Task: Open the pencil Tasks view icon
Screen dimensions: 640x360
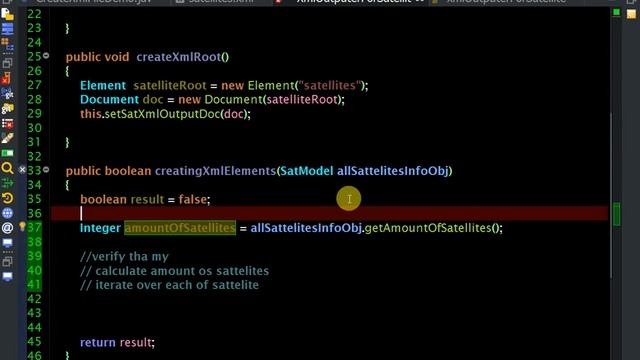Action: (7, 138)
